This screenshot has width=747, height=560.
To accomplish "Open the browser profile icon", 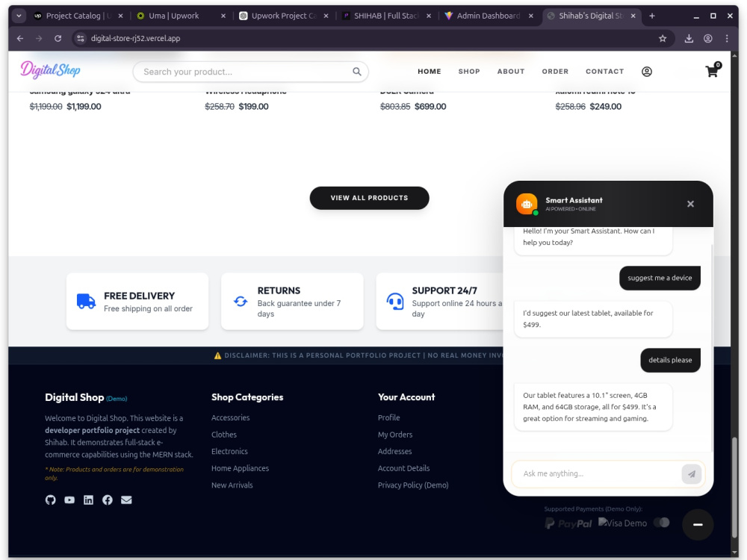I will (x=708, y=39).
